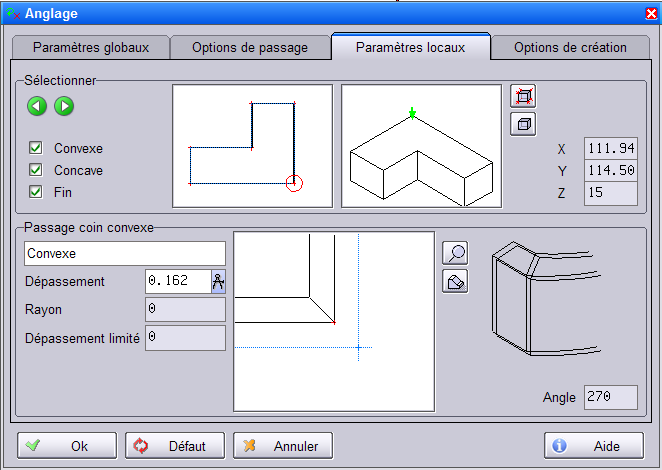Switch to the Paramètres globaux tab
Viewport: 662px width, 470px height.
coord(90,47)
